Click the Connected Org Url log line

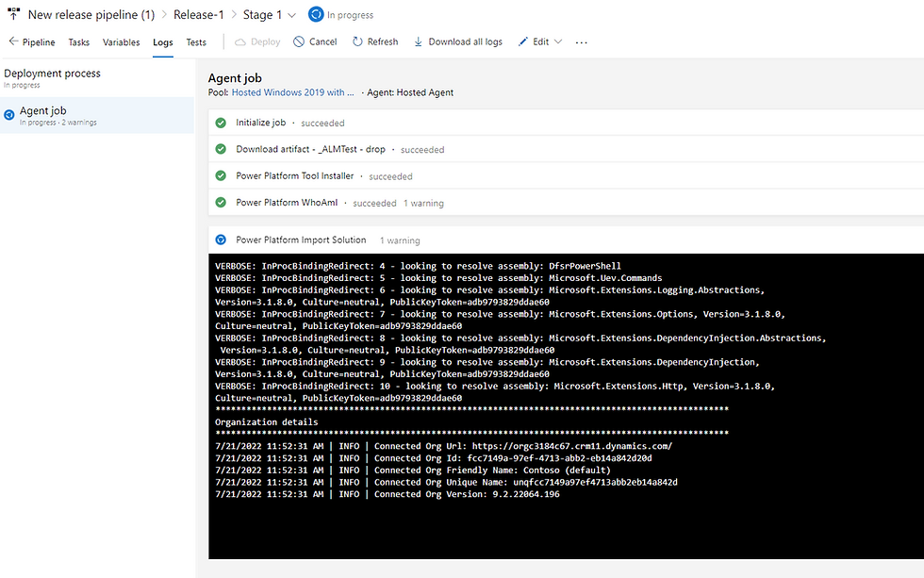(x=444, y=446)
